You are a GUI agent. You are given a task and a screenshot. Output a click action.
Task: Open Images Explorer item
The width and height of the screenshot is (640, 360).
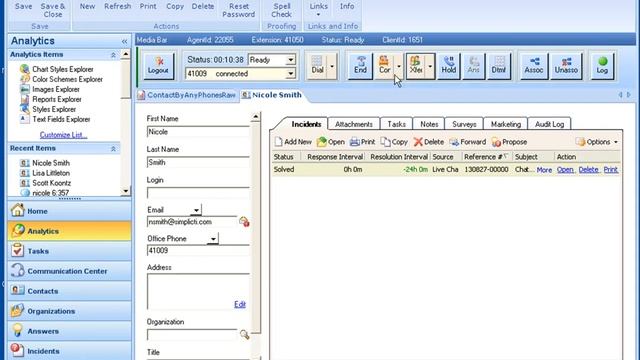click(x=56, y=89)
